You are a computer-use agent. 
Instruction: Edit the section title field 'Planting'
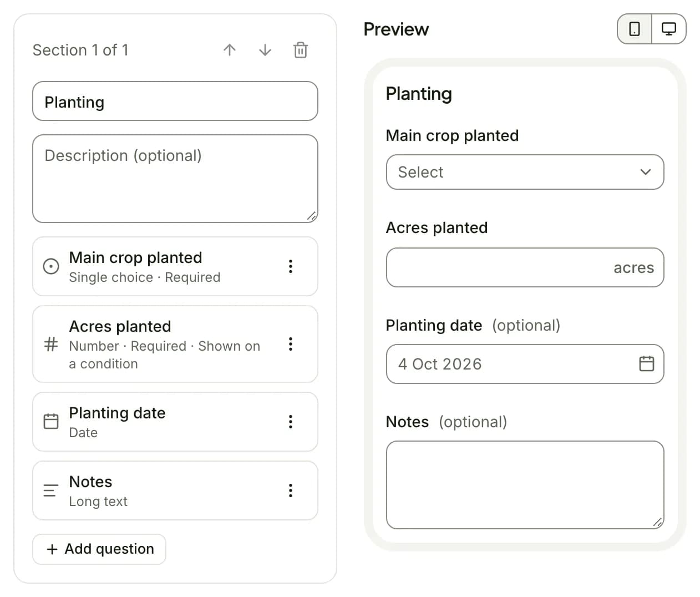point(175,101)
